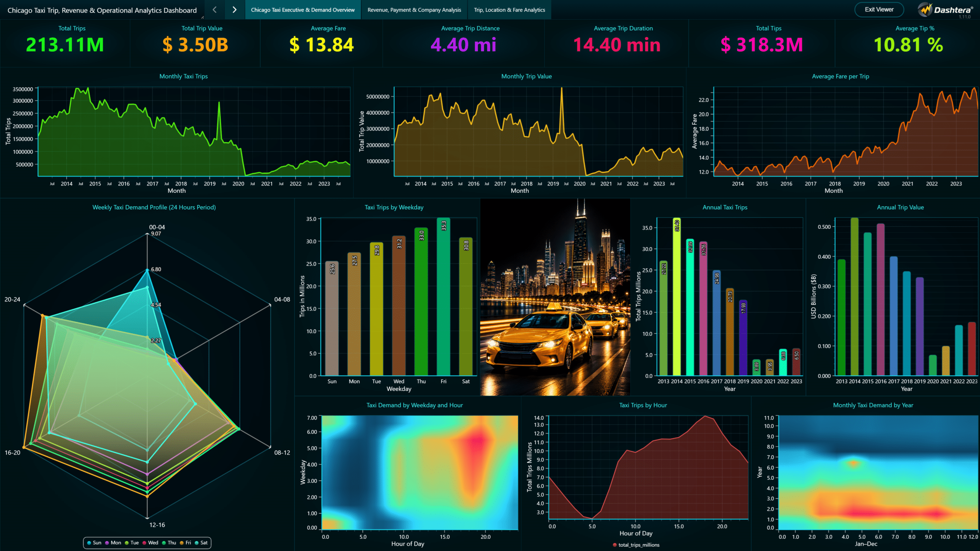Toggle Wed series in radar legend
980x551 pixels.
point(150,543)
